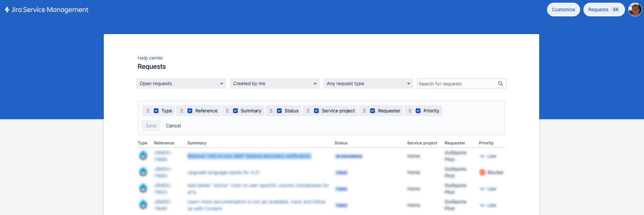Click the Status column header
Viewport: 644px width, 215px height.
tap(341, 143)
